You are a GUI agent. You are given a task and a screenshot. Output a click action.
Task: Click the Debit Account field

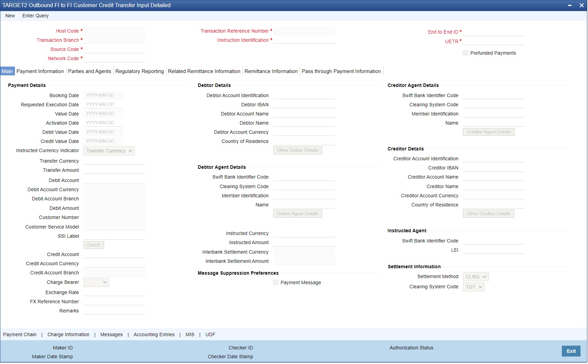point(114,180)
